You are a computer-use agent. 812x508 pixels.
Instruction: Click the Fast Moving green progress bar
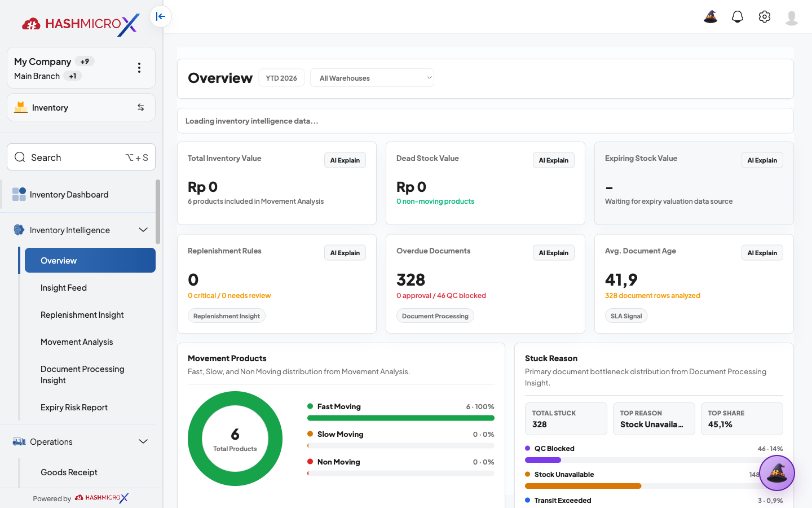[401, 418]
